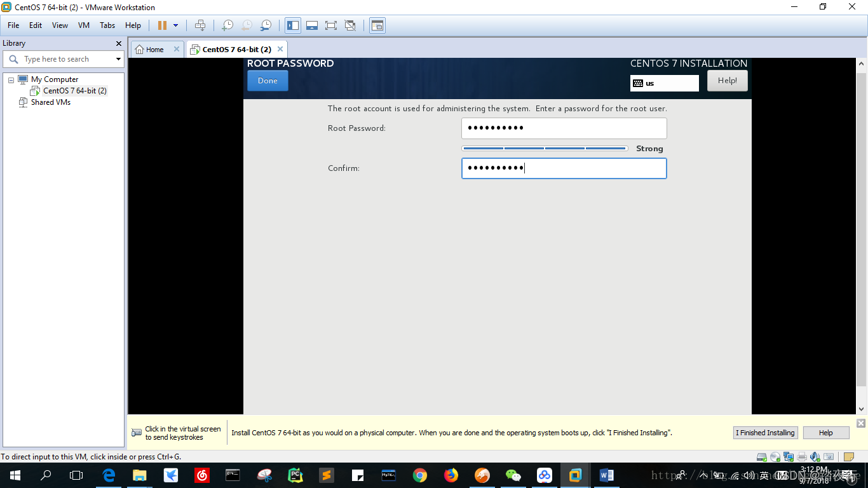Open NetEase Cloud Music taskbar icon

pyautogui.click(x=202, y=475)
